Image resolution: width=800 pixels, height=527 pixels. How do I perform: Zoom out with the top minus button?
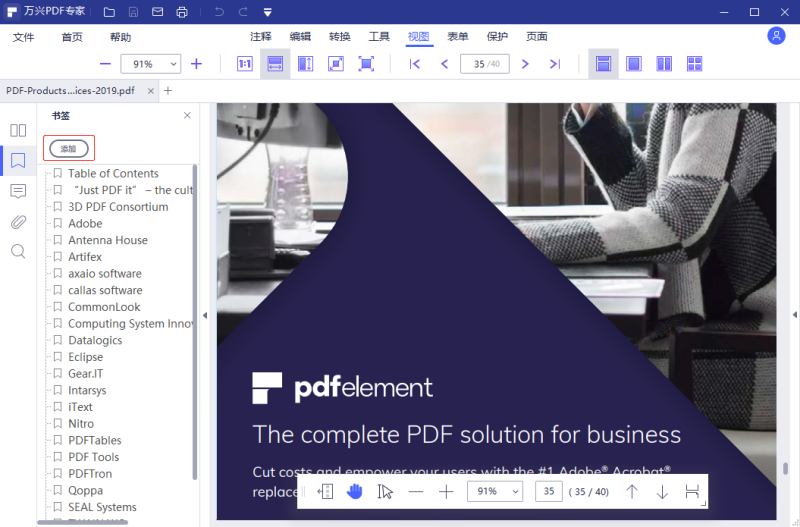click(105, 64)
